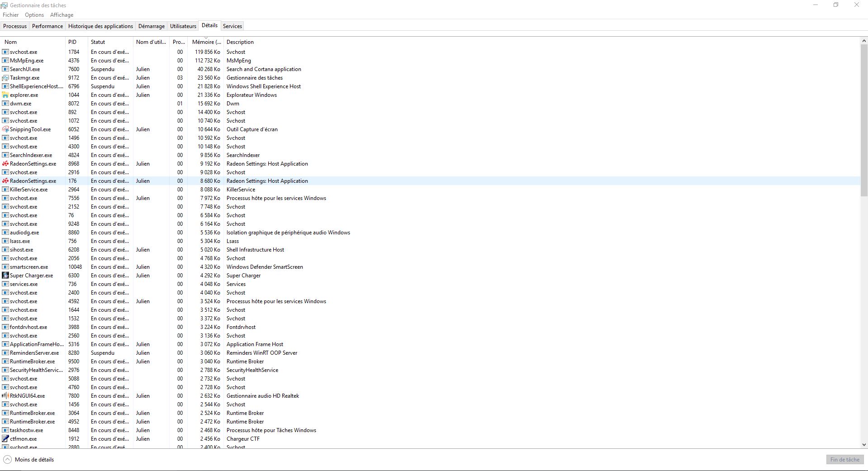Click the dwm.exe process icon
The image size is (868, 471).
5,104
